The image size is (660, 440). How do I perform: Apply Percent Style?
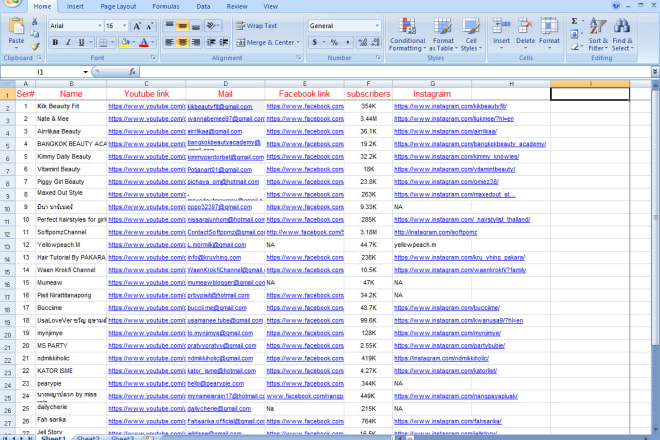click(x=334, y=43)
